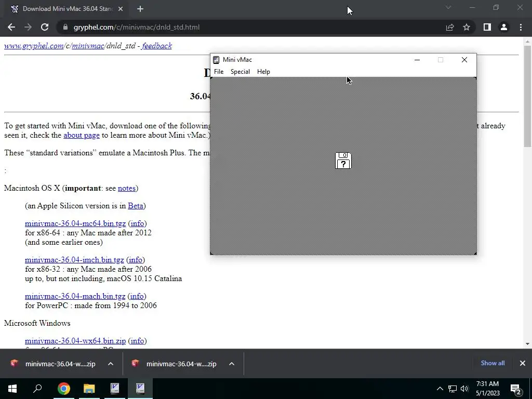Close the downloads bar
Screen dimensions: 532x399
[523, 363]
